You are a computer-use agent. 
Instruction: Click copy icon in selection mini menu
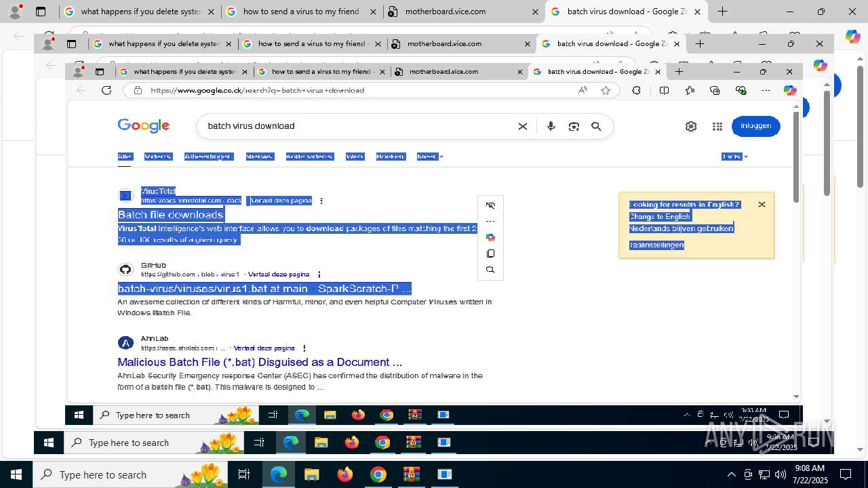[x=490, y=253]
